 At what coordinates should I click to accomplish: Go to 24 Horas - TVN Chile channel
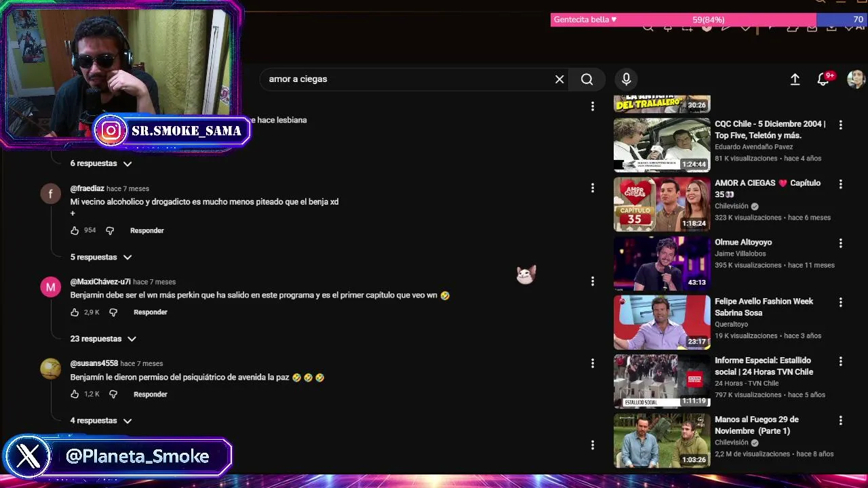pyautogui.click(x=747, y=384)
